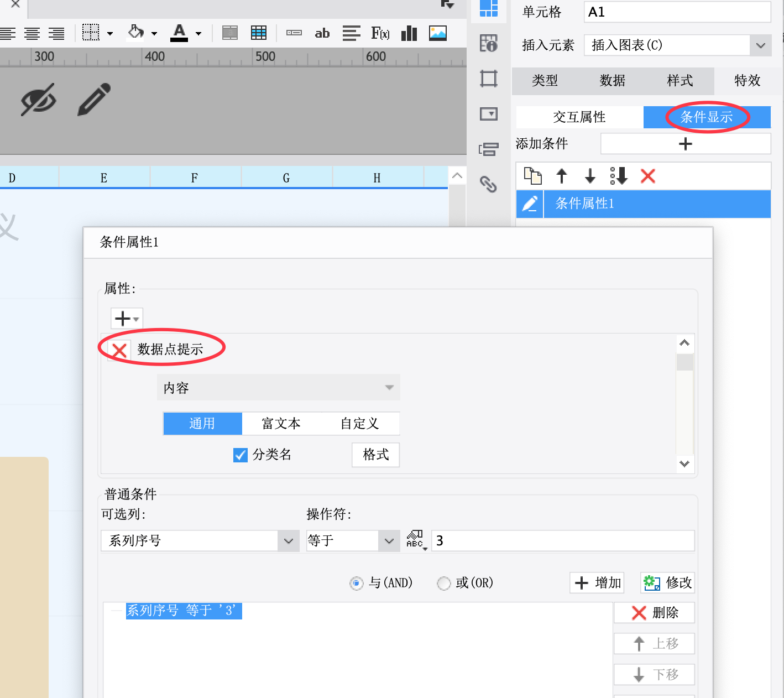Open the add property plus dropdown

[x=127, y=319]
